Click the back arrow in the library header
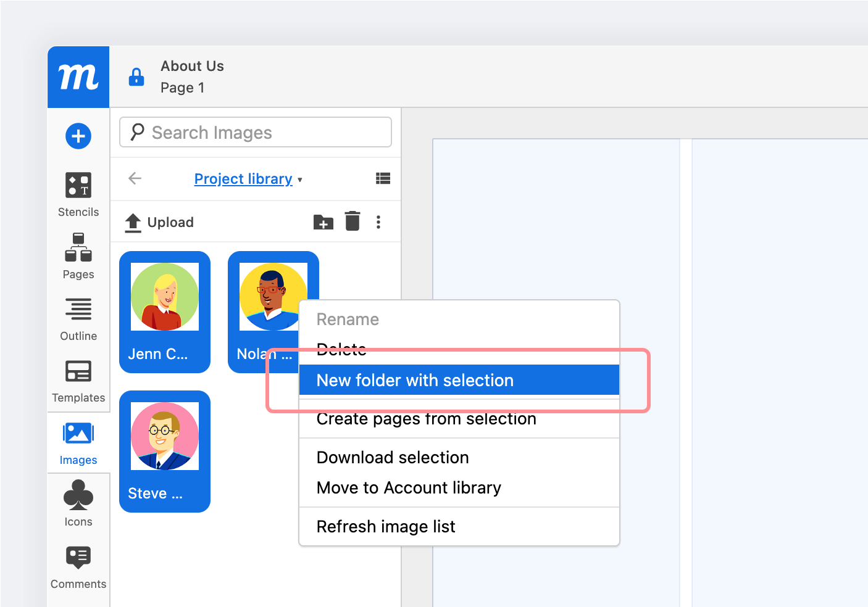The image size is (868, 607). pos(134,178)
